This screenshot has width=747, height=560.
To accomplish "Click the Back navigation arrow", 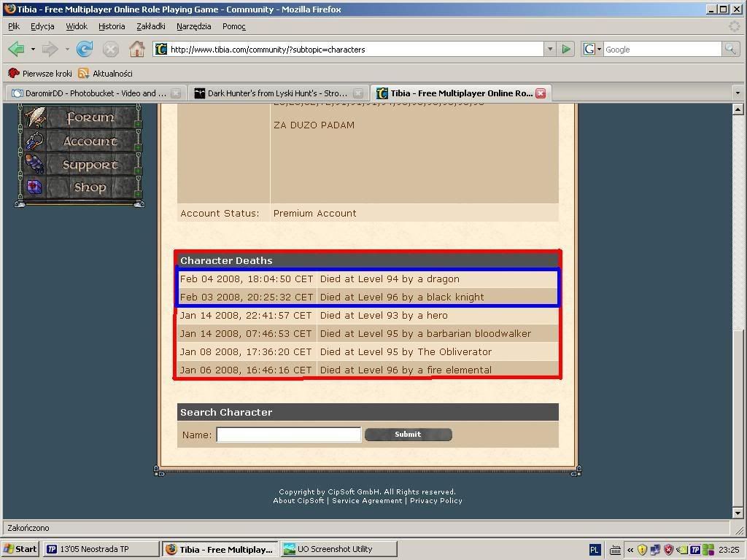I will tap(16, 49).
